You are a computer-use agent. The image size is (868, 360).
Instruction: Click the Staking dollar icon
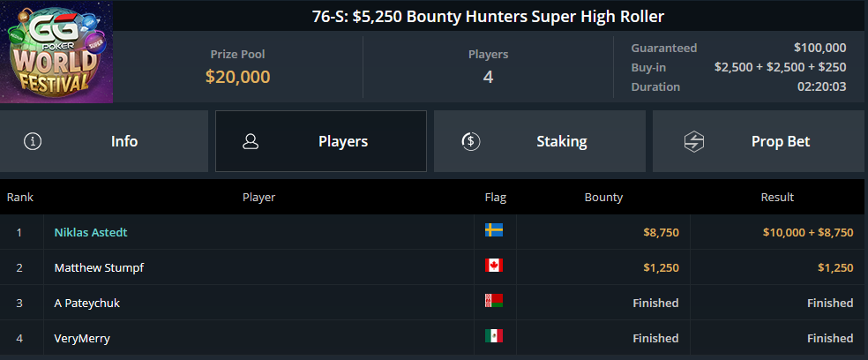tap(470, 141)
